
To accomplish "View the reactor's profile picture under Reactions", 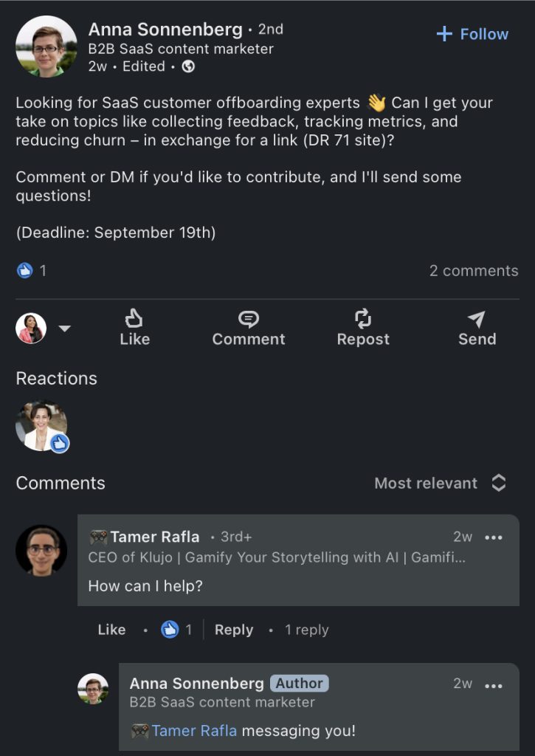I will (x=42, y=425).
